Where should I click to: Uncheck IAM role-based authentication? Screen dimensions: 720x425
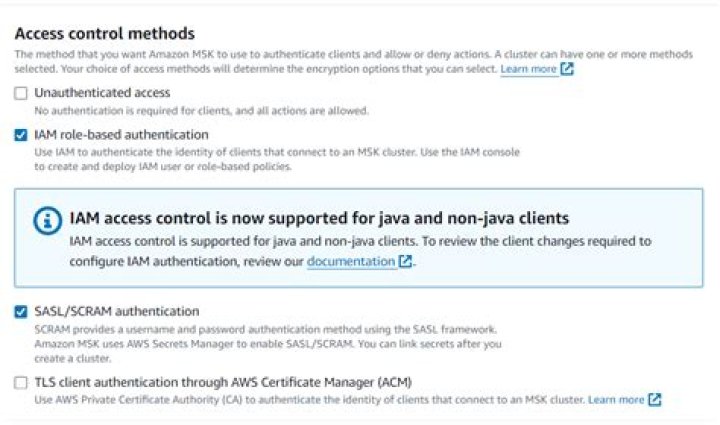21,135
